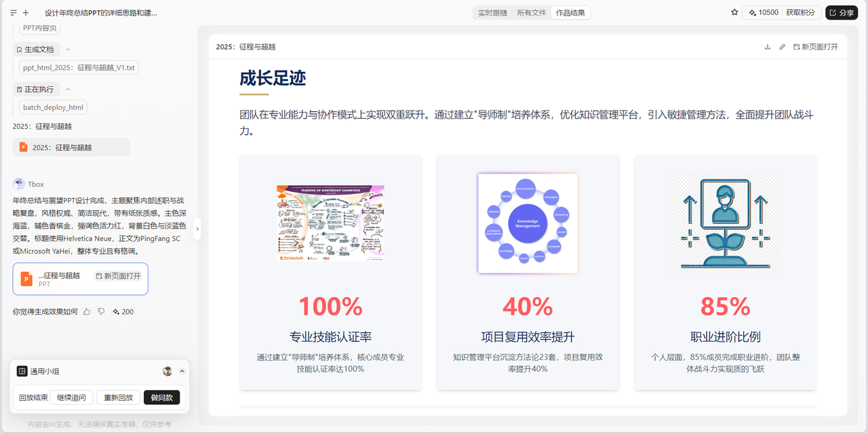The image size is (868, 434).
Task: Open ppt_html_2025：征程与超越_V1.txt file
Action: [x=79, y=68]
